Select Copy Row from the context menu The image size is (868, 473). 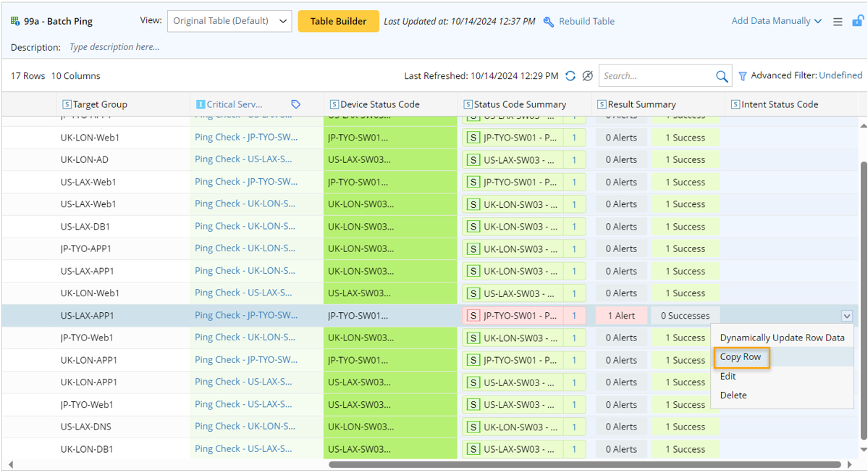[741, 357]
